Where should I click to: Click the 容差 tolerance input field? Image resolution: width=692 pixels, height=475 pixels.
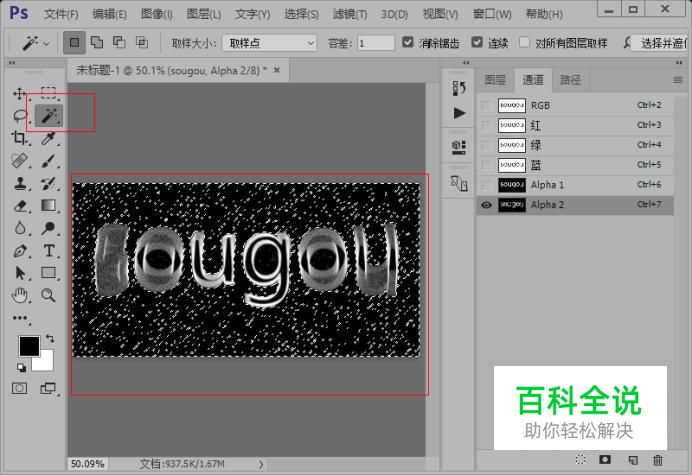coord(376,43)
